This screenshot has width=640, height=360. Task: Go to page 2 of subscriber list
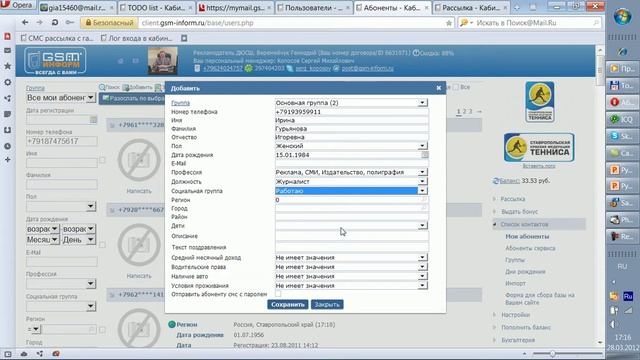(464, 111)
